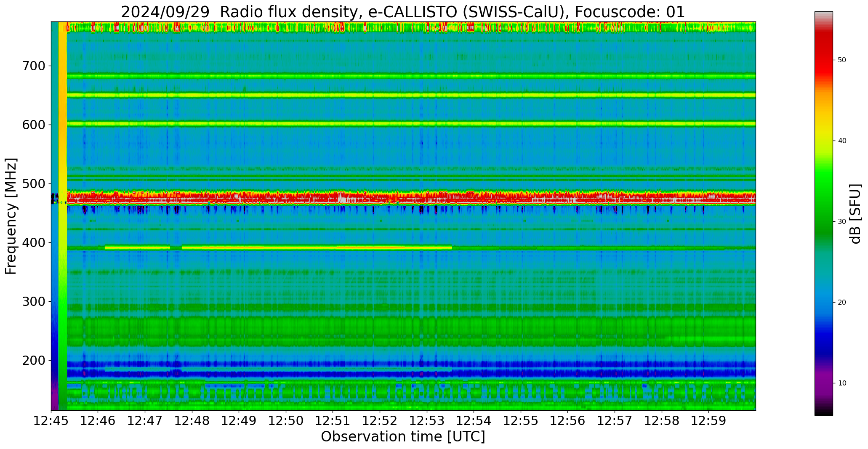Click the colorbar tick label 50
Viewport: 868px width, 449px height.
click(x=842, y=60)
